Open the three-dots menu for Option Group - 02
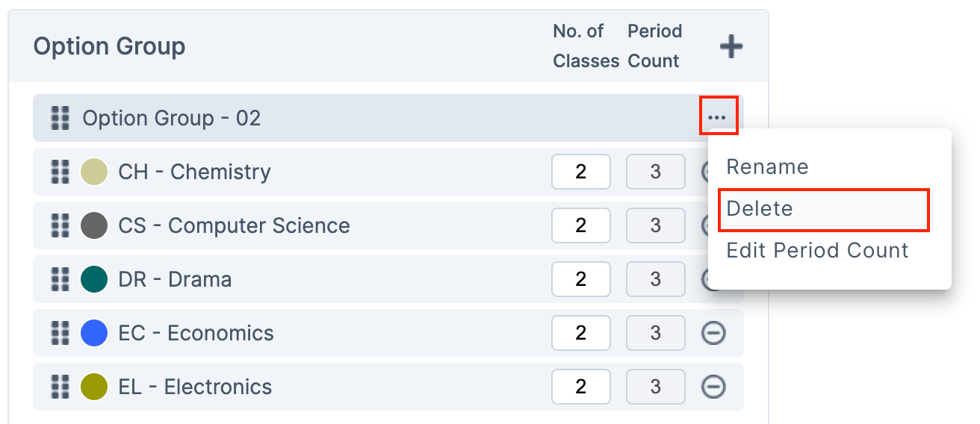The height and width of the screenshot is (424, 980). point(717,117)
